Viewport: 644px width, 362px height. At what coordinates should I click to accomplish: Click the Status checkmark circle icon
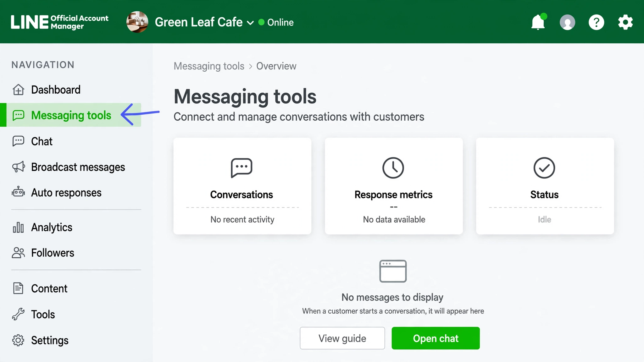coord(544,168)
